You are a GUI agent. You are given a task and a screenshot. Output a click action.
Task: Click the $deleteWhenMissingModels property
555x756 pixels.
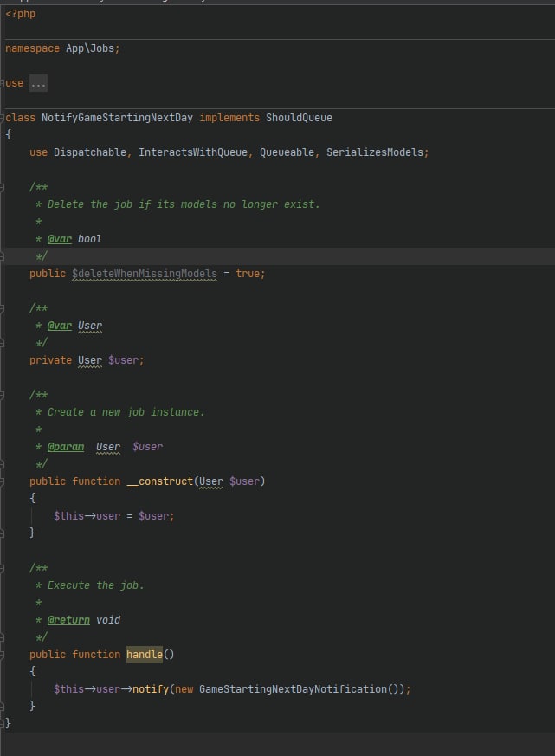coord(145,274)
